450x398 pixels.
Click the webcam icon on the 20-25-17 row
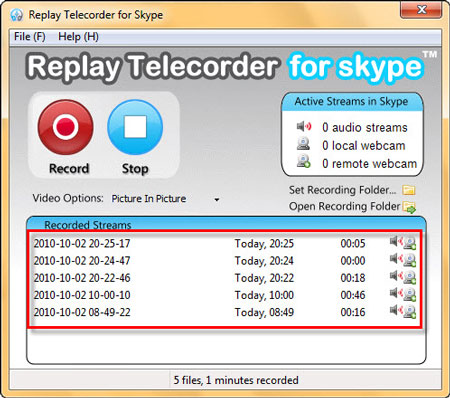[x=410, y=243]
